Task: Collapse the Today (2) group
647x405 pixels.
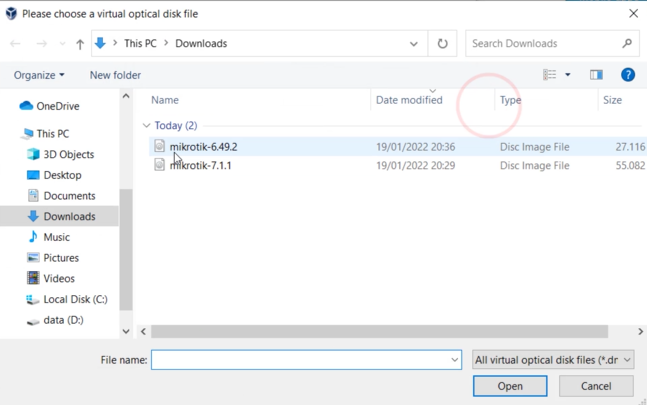Action: pos(146,125)
